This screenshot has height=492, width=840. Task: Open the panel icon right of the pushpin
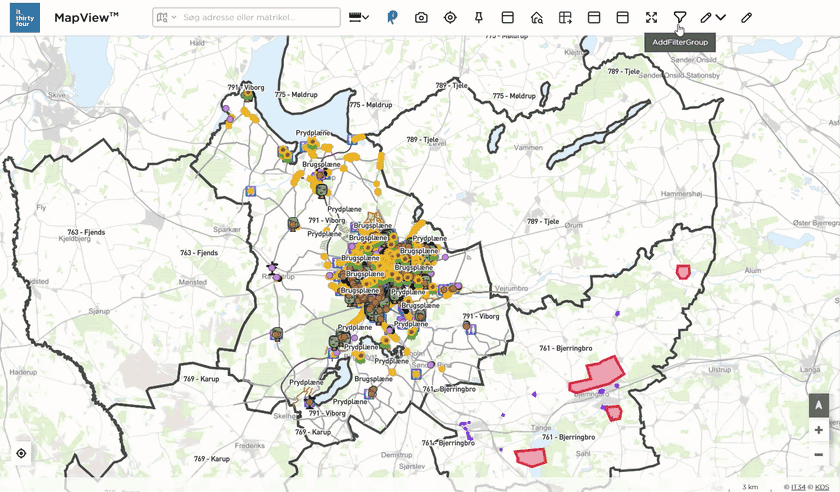pyautogui.click(x=507, y=17)
